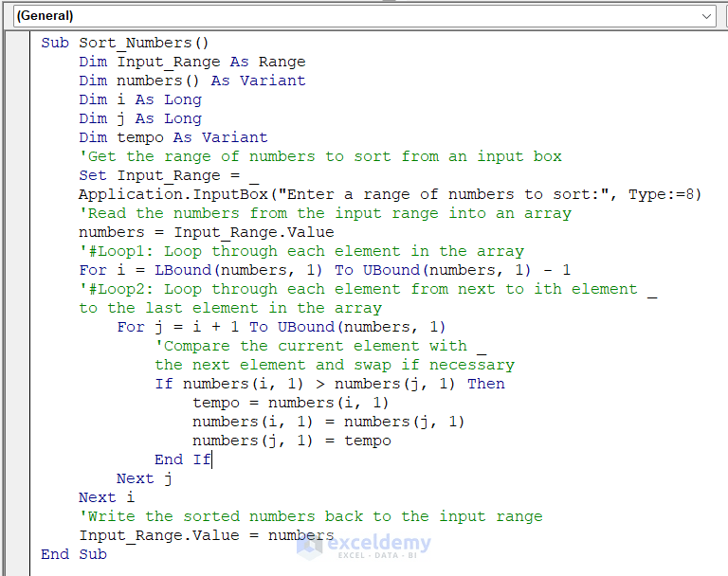Click the comment 'Get the range of numbers to sort'
The width and height of the screenshot is (728, 576).
point(320,156)
